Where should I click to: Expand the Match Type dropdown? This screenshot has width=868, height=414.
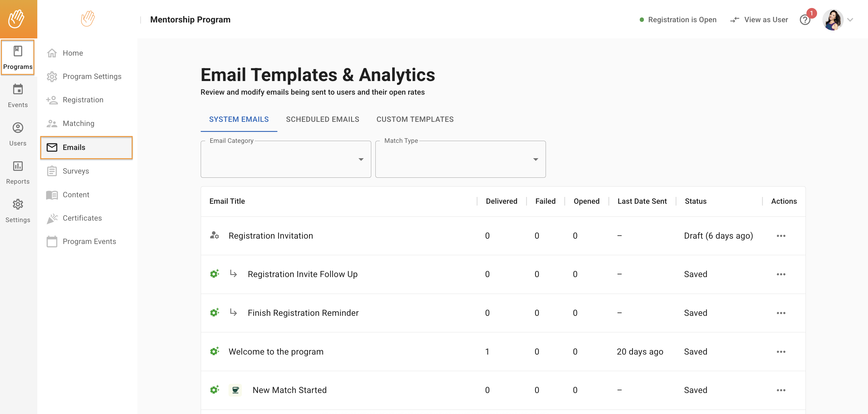click(x=460, y=159)
